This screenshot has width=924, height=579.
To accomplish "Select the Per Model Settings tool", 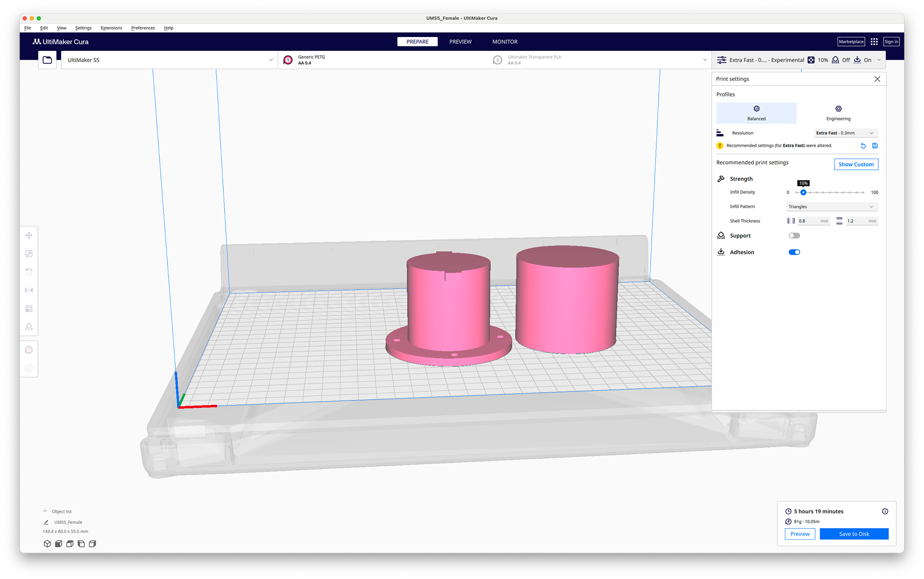I will 29,308.
